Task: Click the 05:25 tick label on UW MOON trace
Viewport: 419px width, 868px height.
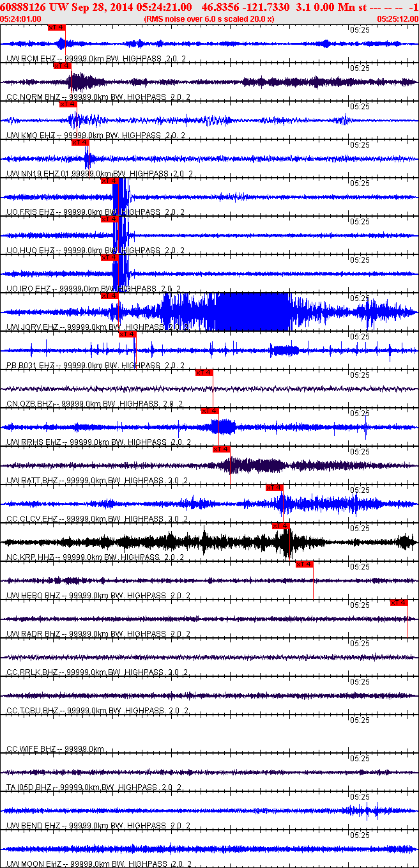Action: [x=360, y=835]
